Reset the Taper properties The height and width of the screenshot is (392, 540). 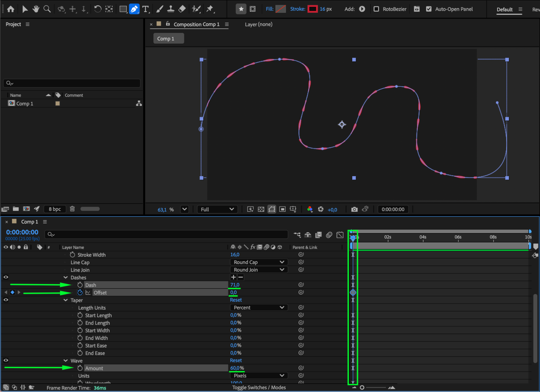coord(236,300)
